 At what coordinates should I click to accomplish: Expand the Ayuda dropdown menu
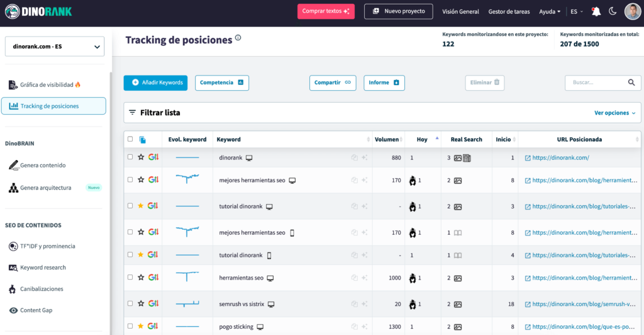click(x=550, y=11)
